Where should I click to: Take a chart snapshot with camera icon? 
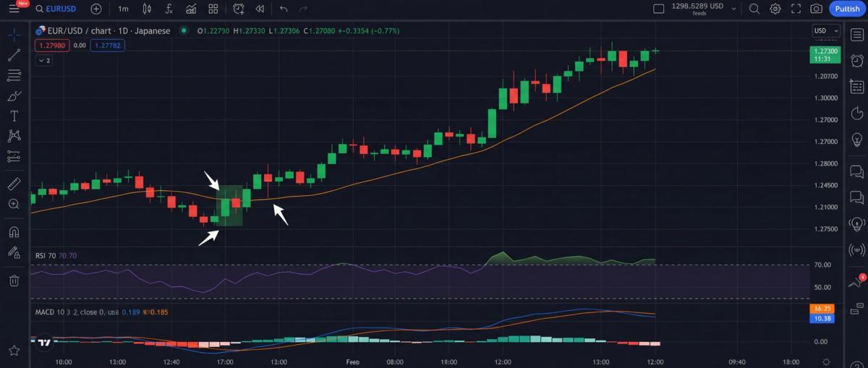[x=817, y=9]
